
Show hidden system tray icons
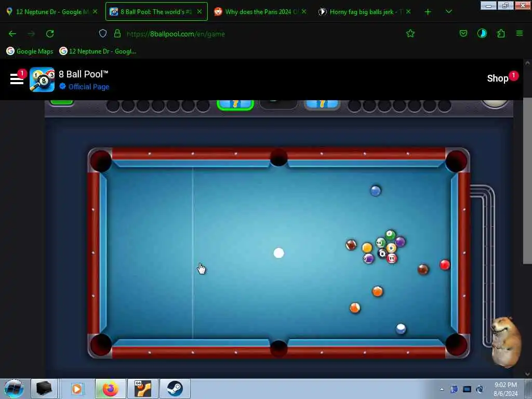click(x=442, y=389)
